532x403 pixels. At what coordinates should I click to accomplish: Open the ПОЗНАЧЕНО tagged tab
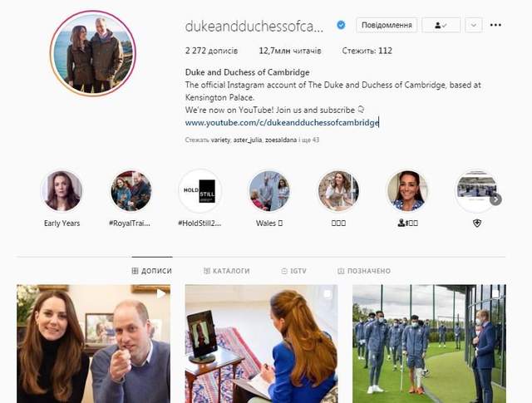pos(364,271)
